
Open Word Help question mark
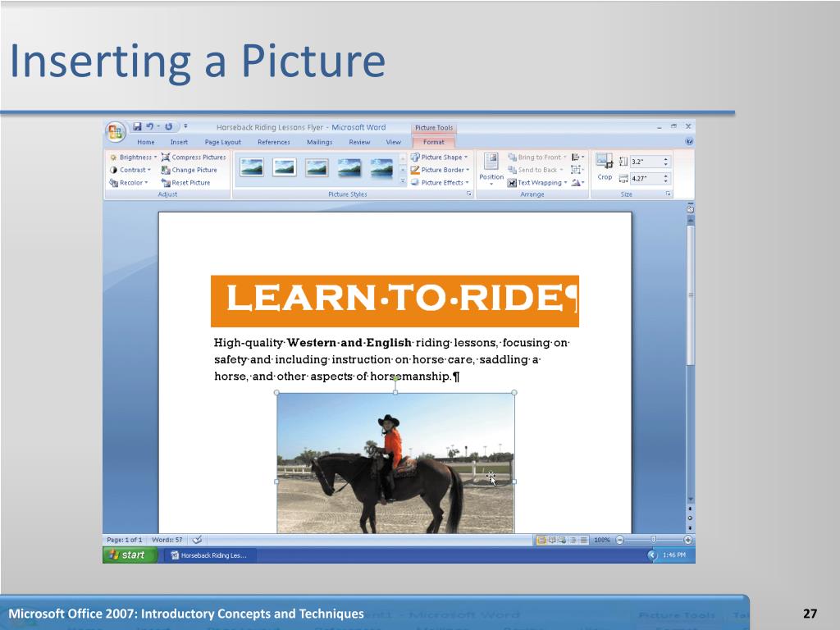[x=689, y=141]
